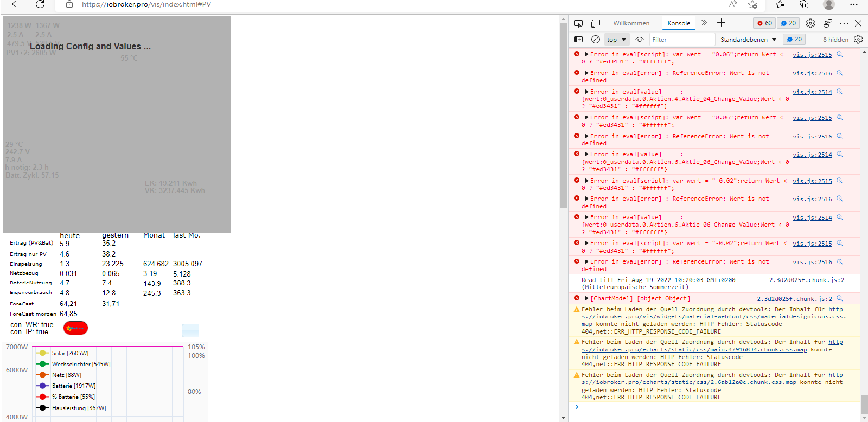Click the console prompt input line
The height and width of the screenshot is (422, 868).
click(716, 407)
